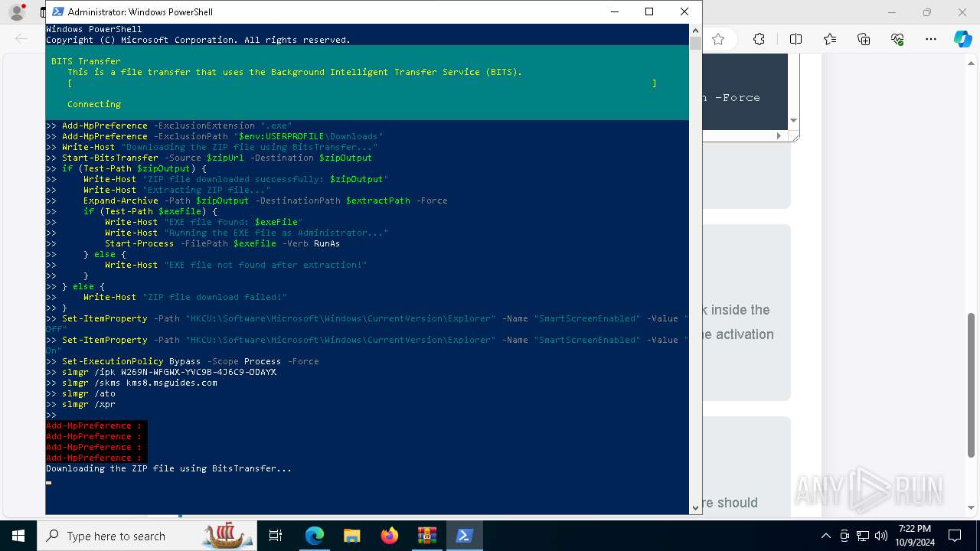
Task: Click the 'slmgr /skms kms8.msguides.com' line
Action: [139, 383]
